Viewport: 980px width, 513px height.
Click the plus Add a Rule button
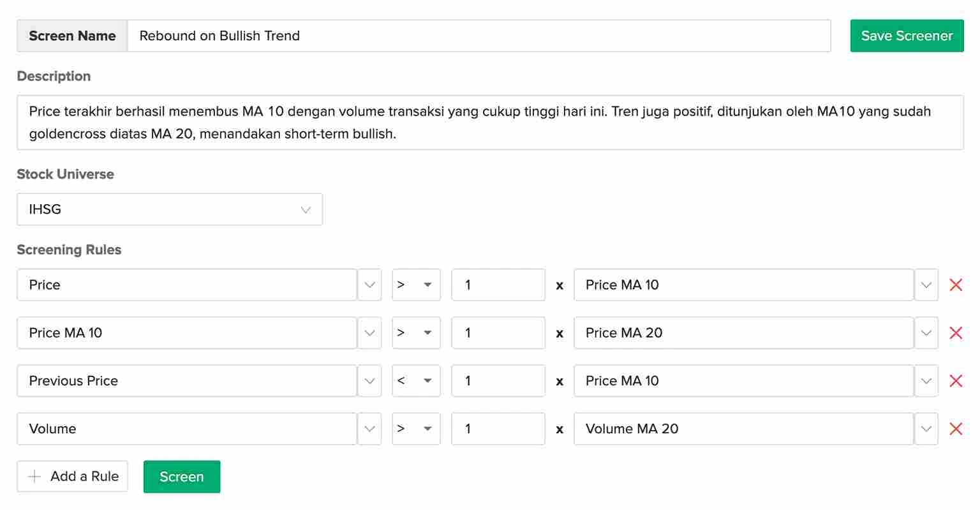(72, 477)
